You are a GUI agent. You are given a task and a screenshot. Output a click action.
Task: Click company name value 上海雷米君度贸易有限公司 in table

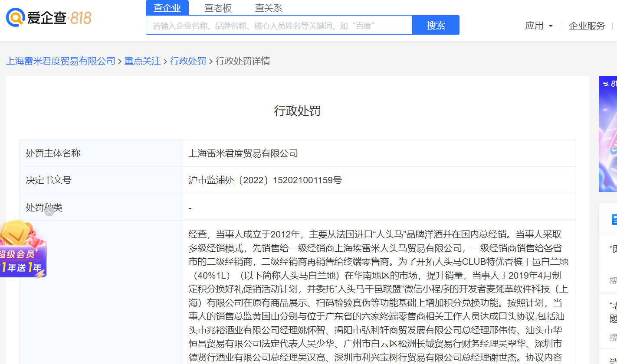pyautogui.click(x=243, y=153)
